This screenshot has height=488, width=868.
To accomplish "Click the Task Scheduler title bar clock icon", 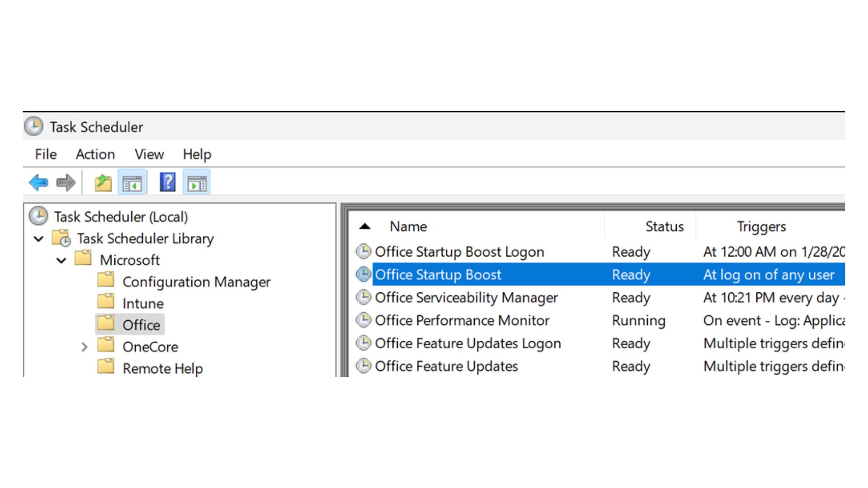I will click(x=33, y=127).
